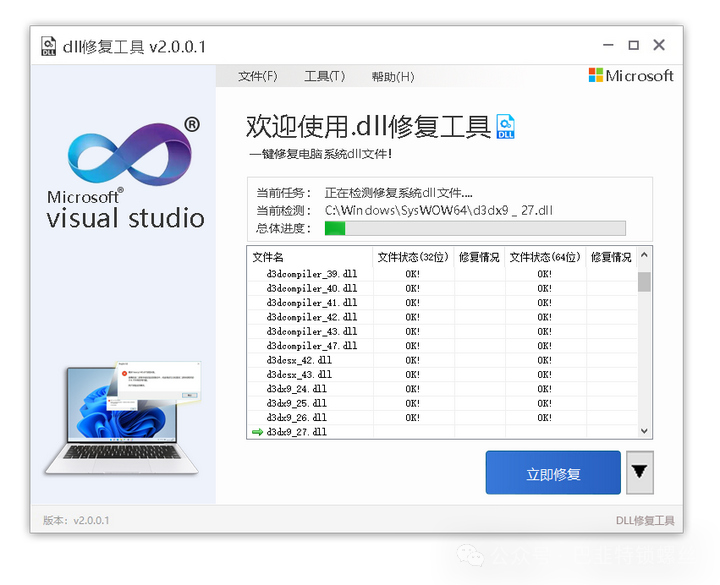
Task: Click 32-bit OK! status for d3dcompiler_39.dll
Action: (412, 274)
